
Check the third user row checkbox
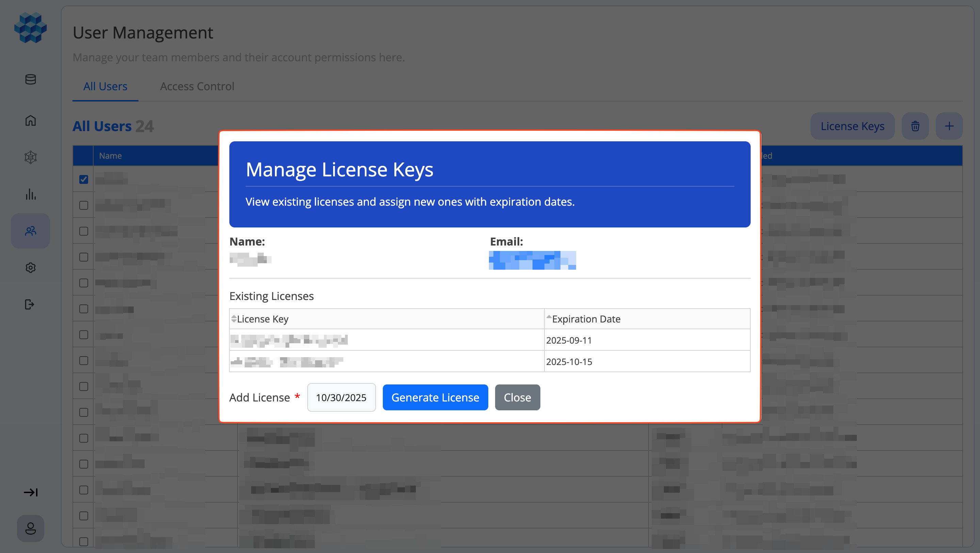(84, 231)
